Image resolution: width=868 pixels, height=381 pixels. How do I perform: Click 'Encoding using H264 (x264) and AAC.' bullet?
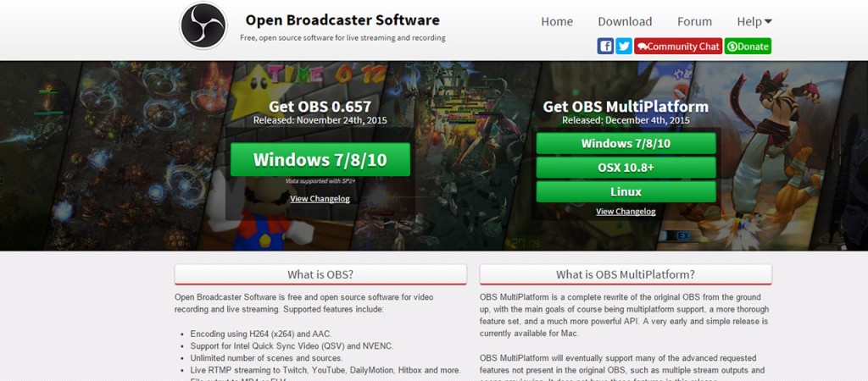pyautogui.click(x=260, y=334)
